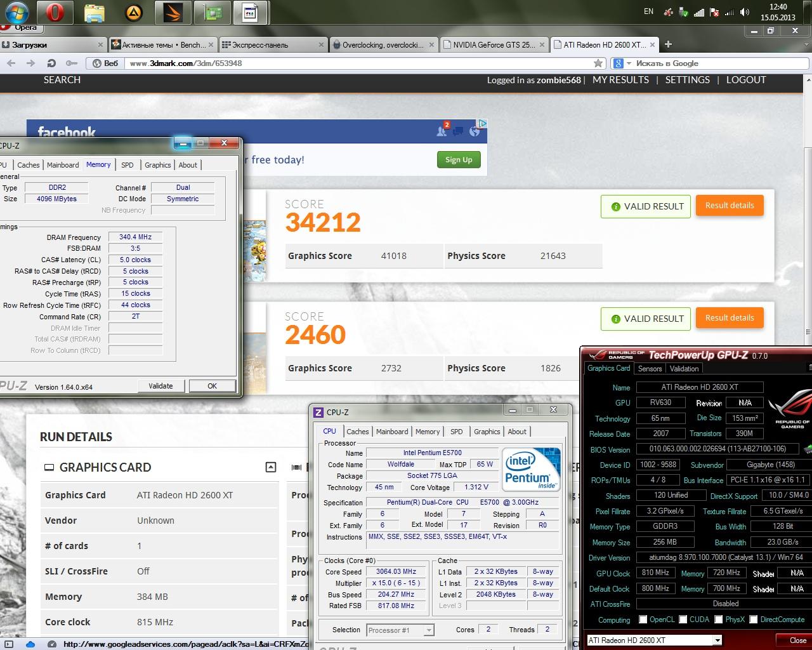This screenshot has width=812, height=650.
Task: Click the VALID RESULT badge for score 34212
Action: pyautogui.click(x=646, y=206)
